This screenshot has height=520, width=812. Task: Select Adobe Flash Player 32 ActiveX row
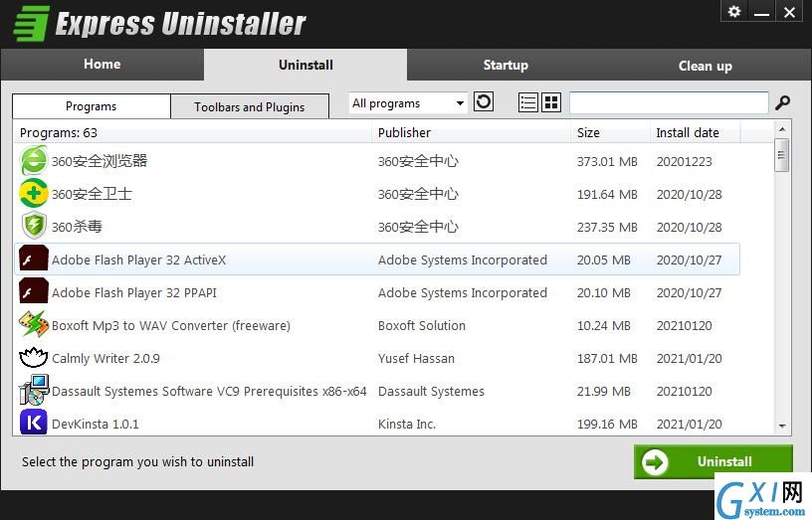[377, 260]
